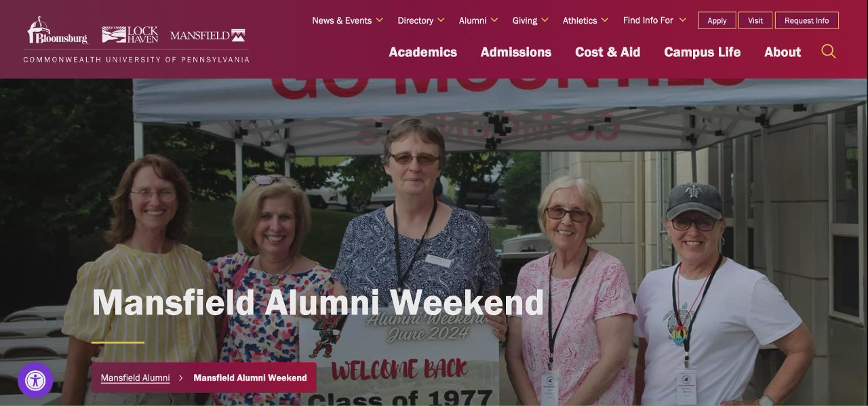This screenshot has width=868, height=406.
Task: Follow the Mansfield Alumni breadcrumb link
Action: coord(135,378)
